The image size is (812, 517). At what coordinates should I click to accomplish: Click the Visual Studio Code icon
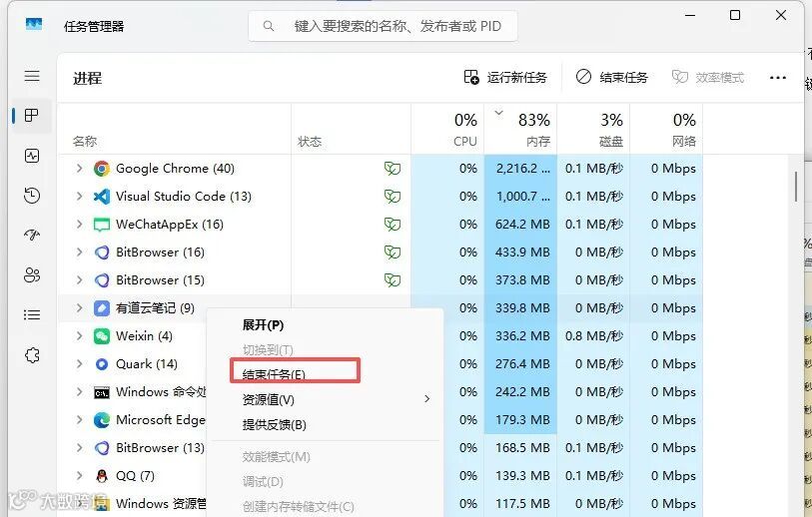point(102,197)
